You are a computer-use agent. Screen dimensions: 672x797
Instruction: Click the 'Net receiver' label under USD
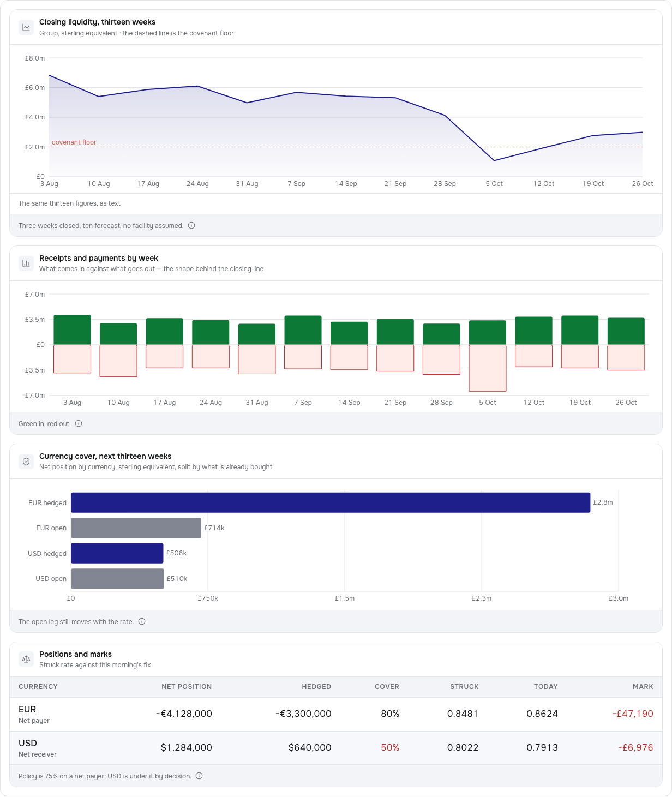pyautogui.click(x=38, y=754)
